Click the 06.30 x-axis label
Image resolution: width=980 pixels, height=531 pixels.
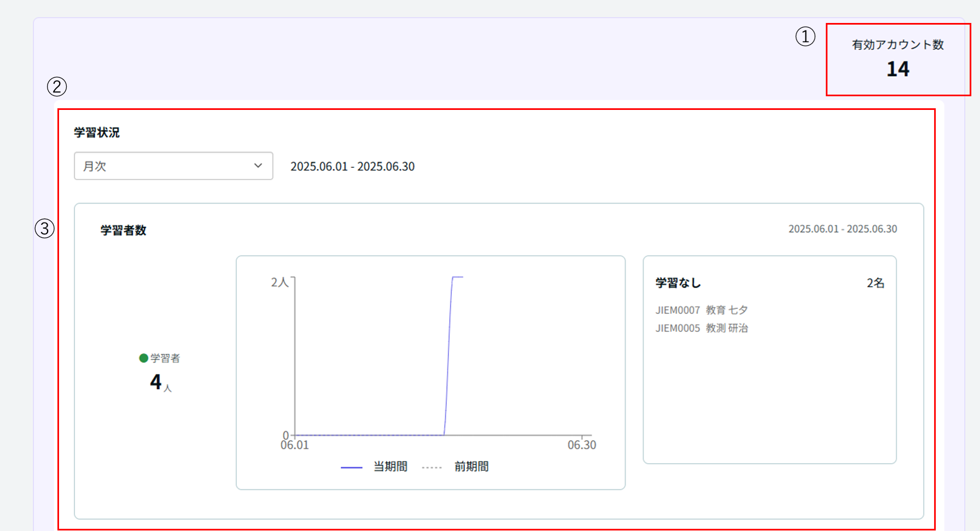(x=581, y=445)
